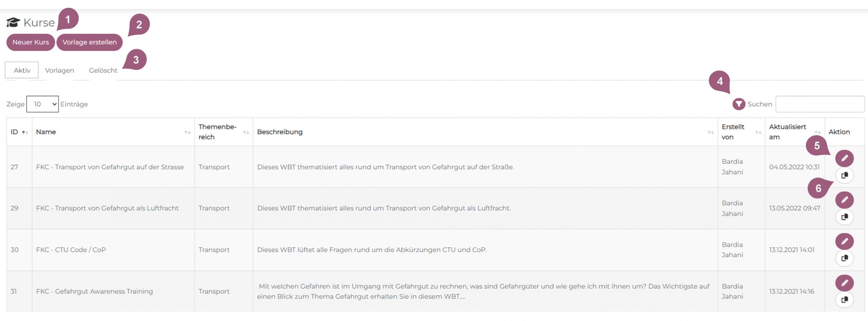Click the edit pencil icon for course 27
The height and width of the screenshot is (321, 868).
pos(844,158)
